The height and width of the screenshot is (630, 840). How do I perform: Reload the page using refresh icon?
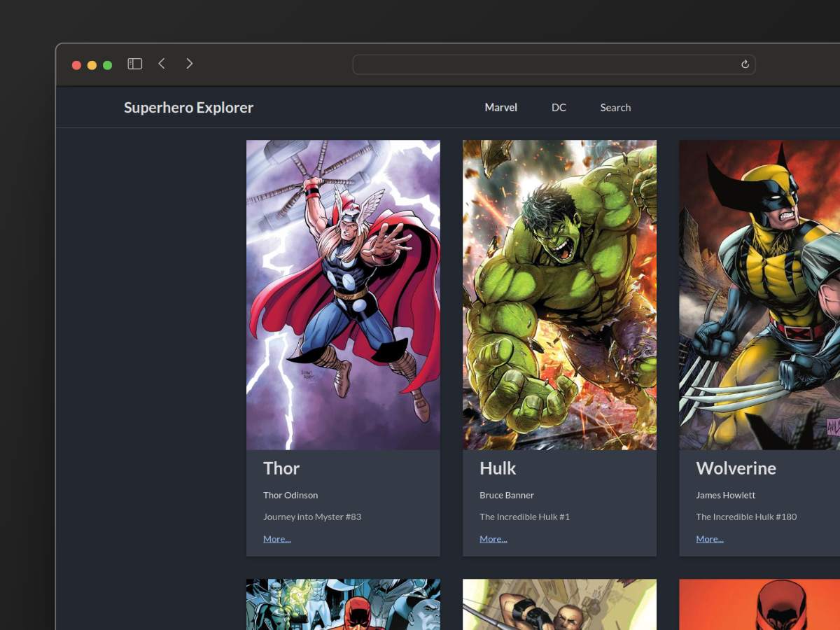(x=745, y=64)
